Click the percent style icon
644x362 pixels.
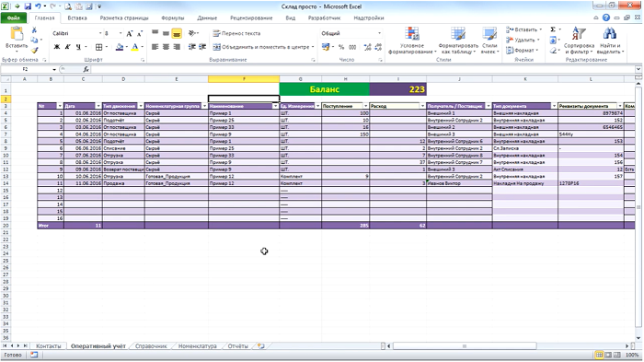pyautogui.click(x=341, y=47)
